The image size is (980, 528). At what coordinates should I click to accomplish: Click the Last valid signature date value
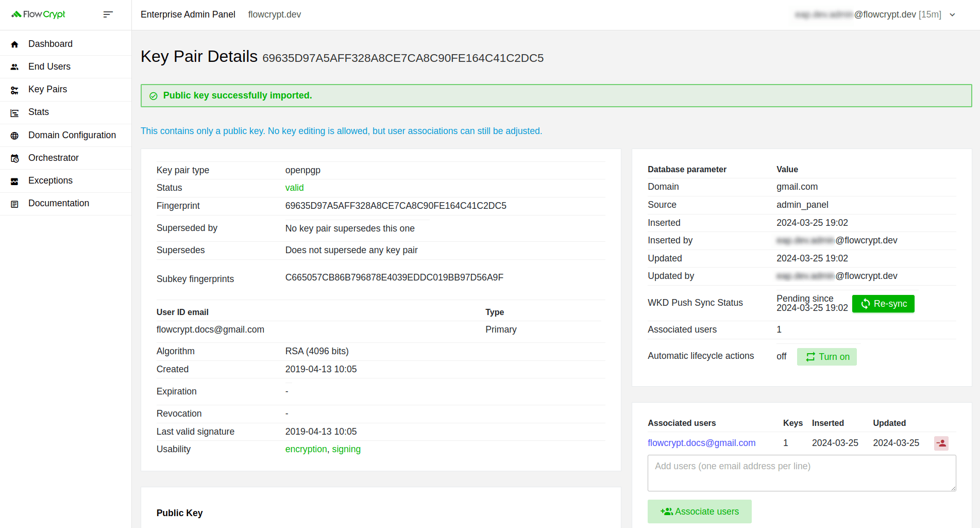click(x=321, y=432)
